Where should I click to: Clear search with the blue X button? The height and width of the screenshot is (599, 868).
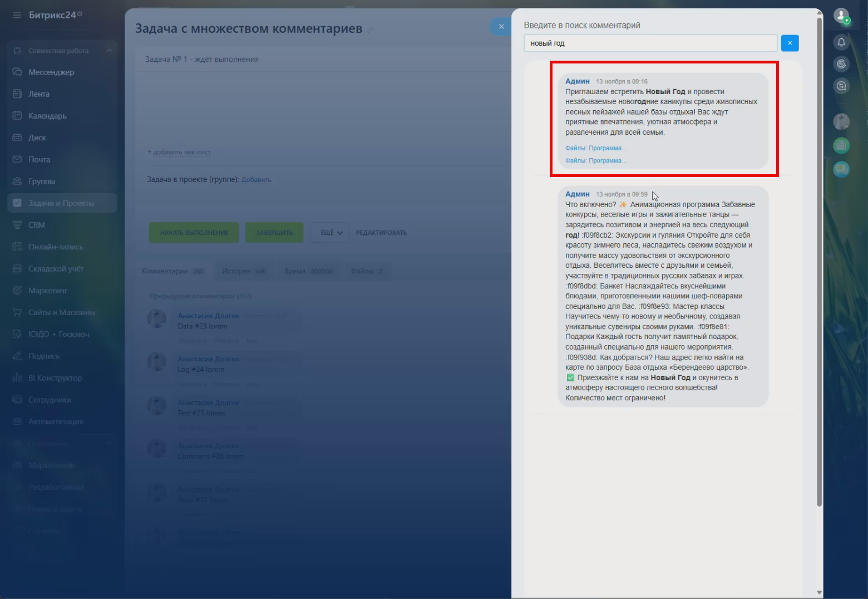(x=790, y=43)
